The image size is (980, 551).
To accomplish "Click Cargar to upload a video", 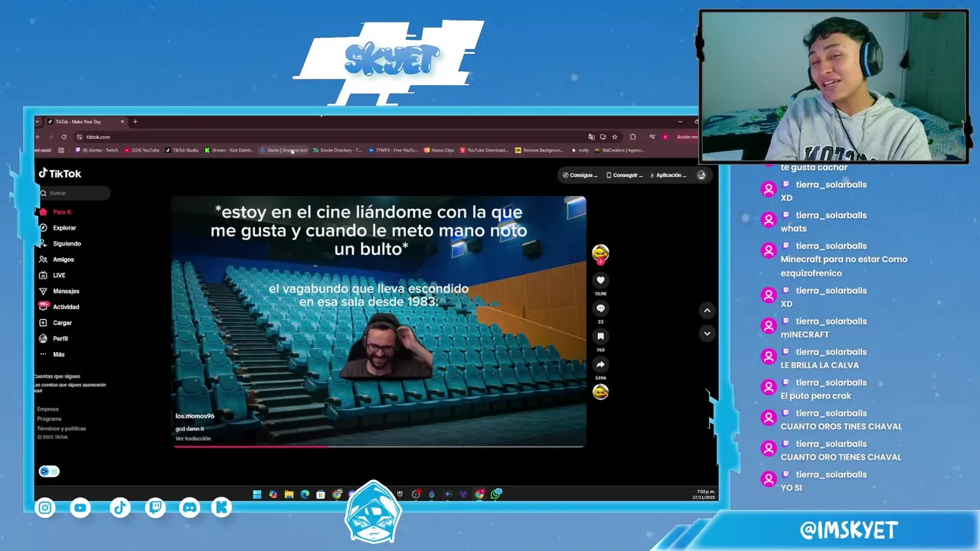I will 55,323.
